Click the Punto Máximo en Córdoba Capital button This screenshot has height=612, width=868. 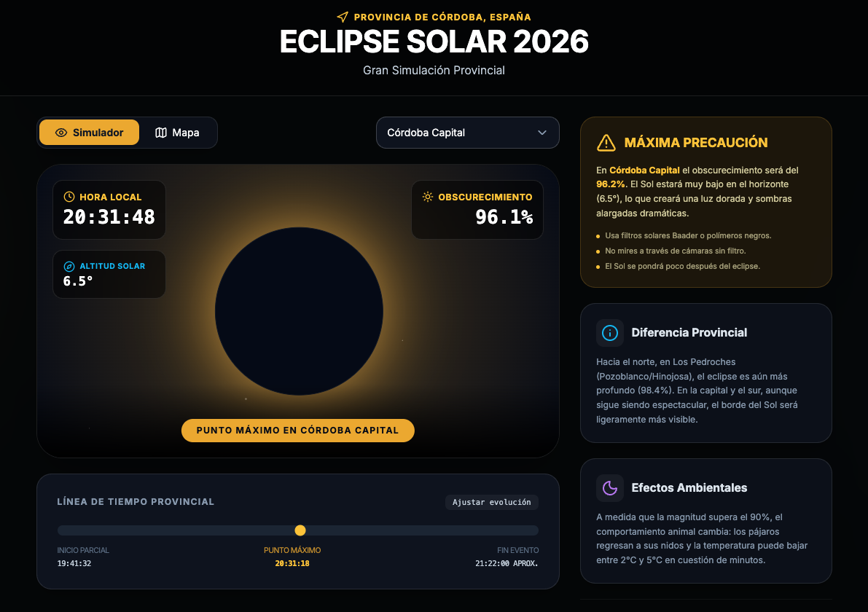(297, 431)
